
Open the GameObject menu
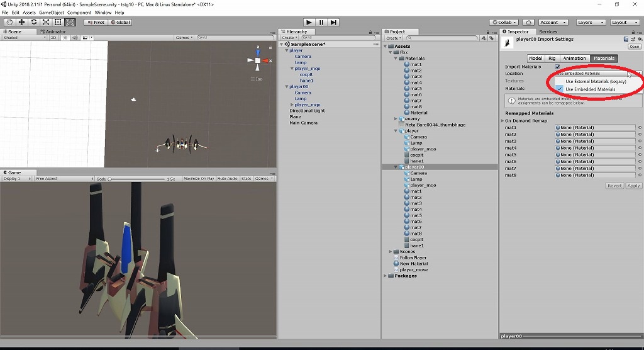[52, 13]
